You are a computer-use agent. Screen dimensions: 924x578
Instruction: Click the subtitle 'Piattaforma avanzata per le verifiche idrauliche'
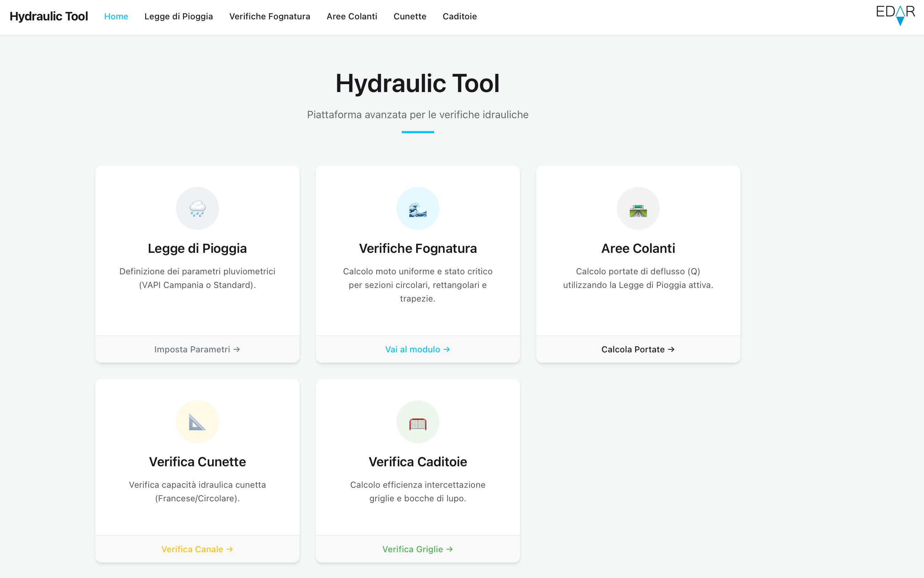[x=418, y=115]
